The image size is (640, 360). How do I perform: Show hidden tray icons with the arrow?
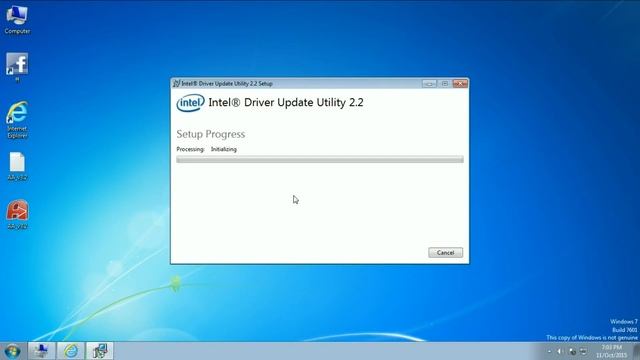pyautogui.click(x=549, y=351)
